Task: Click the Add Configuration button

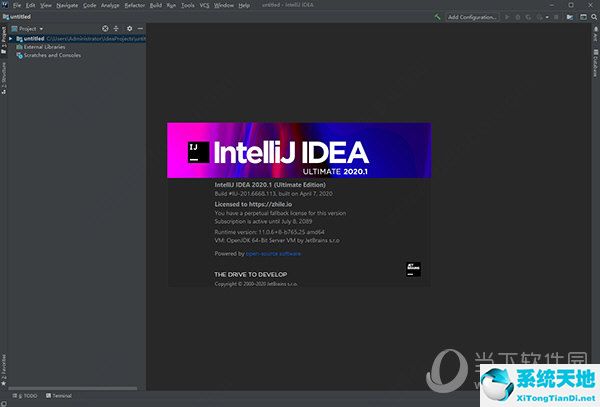Action: point(470,17)
